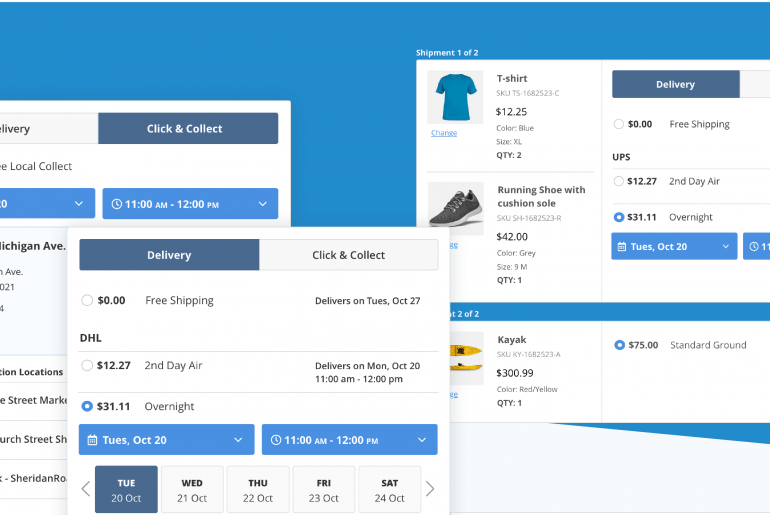Click the Kayak product title
The width and height of the screenshot is (770, 515).
[x=512, y=339]
